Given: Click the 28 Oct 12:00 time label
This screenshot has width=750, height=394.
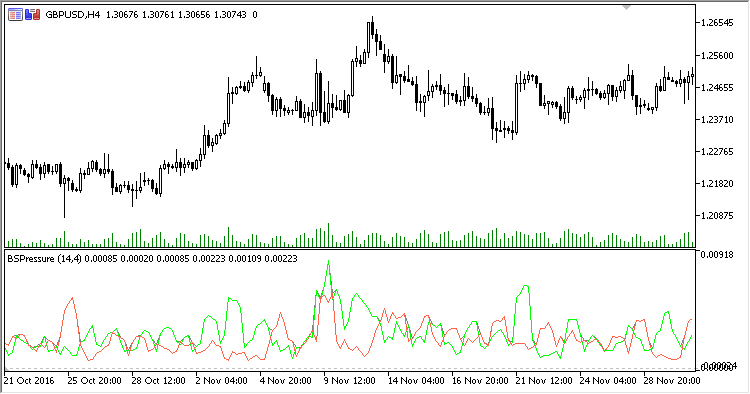Looking at the screenshot, I should [x=158, y=381].
